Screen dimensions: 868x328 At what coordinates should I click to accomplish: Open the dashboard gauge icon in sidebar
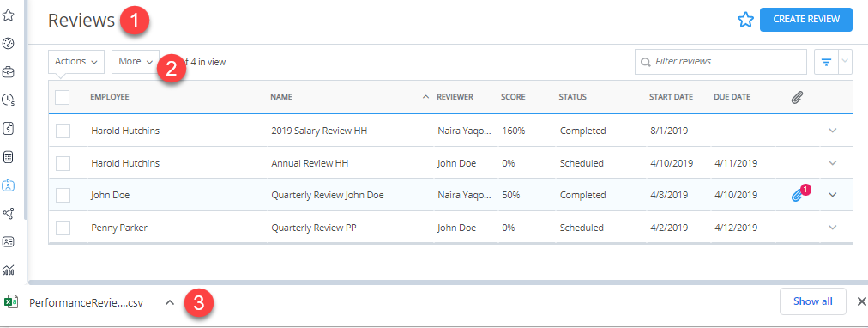8,44
